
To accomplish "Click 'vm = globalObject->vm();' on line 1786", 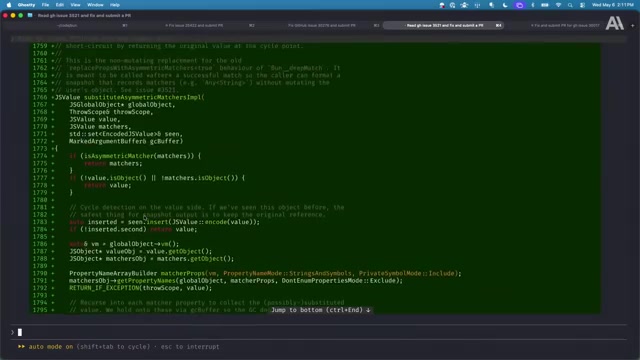I will 135,244.
